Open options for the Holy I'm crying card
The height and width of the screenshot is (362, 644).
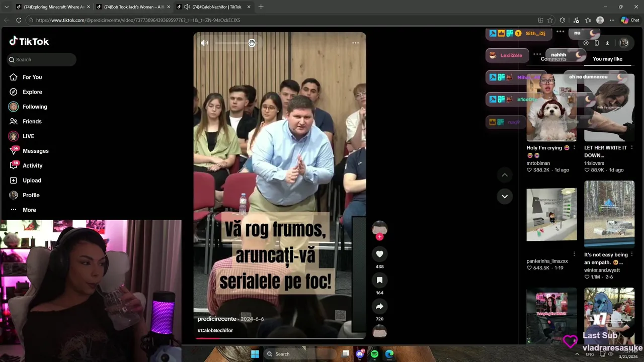click(x=574, y=148)
